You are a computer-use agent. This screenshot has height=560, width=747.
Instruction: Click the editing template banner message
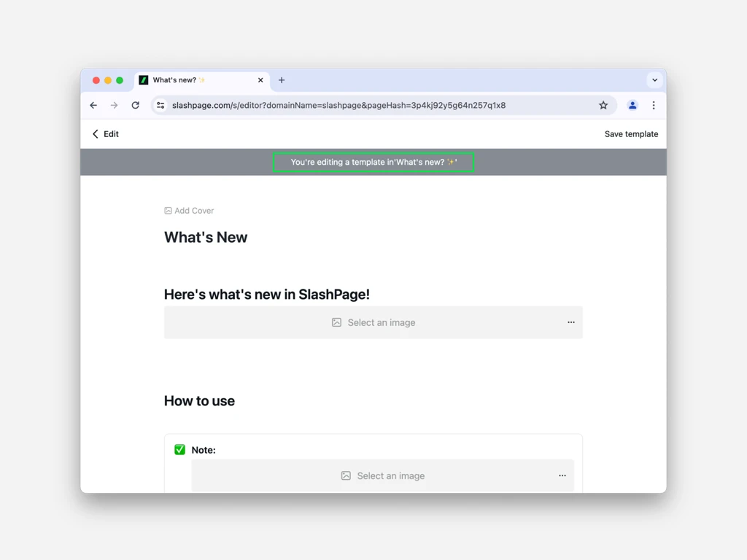[373, 162]
